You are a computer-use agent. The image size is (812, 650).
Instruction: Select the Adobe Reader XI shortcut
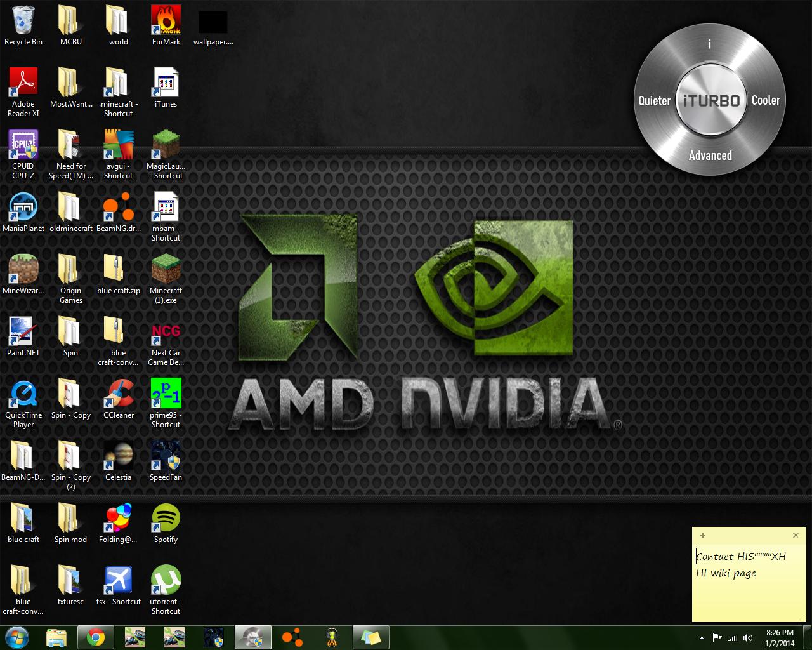coord(23,93)
